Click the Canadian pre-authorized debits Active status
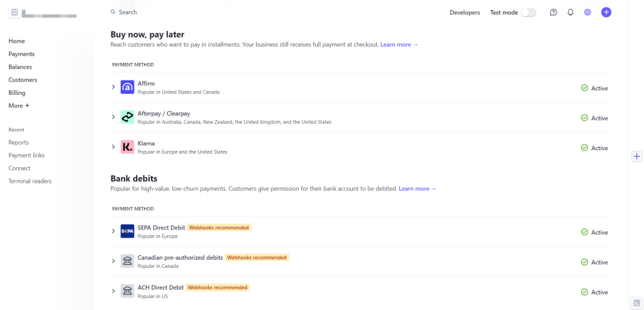This screenshot has height=310, width=644. tap(594, 262)
